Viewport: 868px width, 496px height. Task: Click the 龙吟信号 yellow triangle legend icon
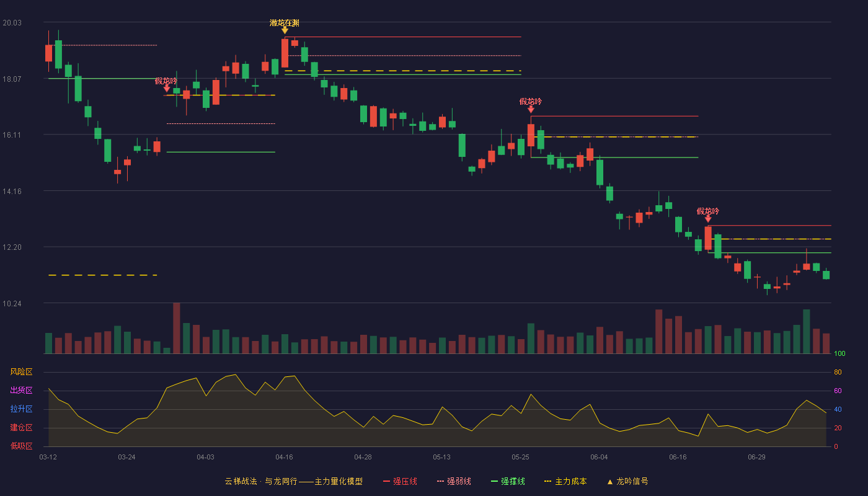coord(609,482)
